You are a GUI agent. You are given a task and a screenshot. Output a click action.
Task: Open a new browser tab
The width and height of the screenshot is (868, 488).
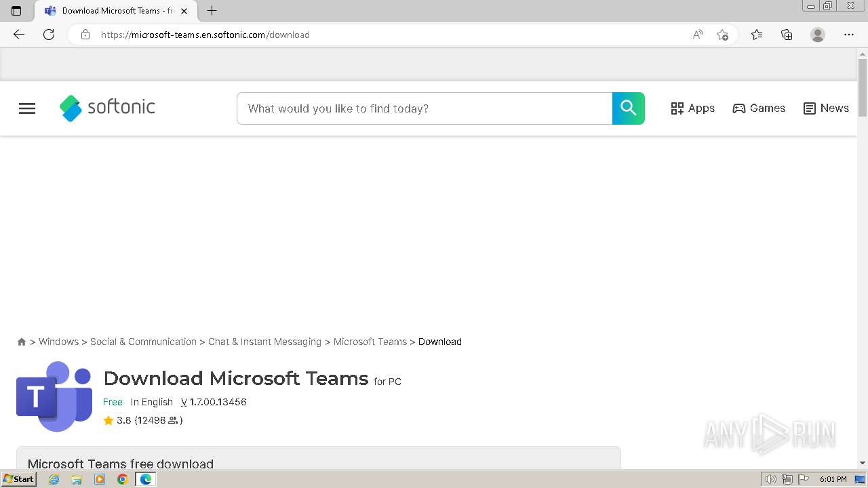pyautogui.click(x=212, y=11)
